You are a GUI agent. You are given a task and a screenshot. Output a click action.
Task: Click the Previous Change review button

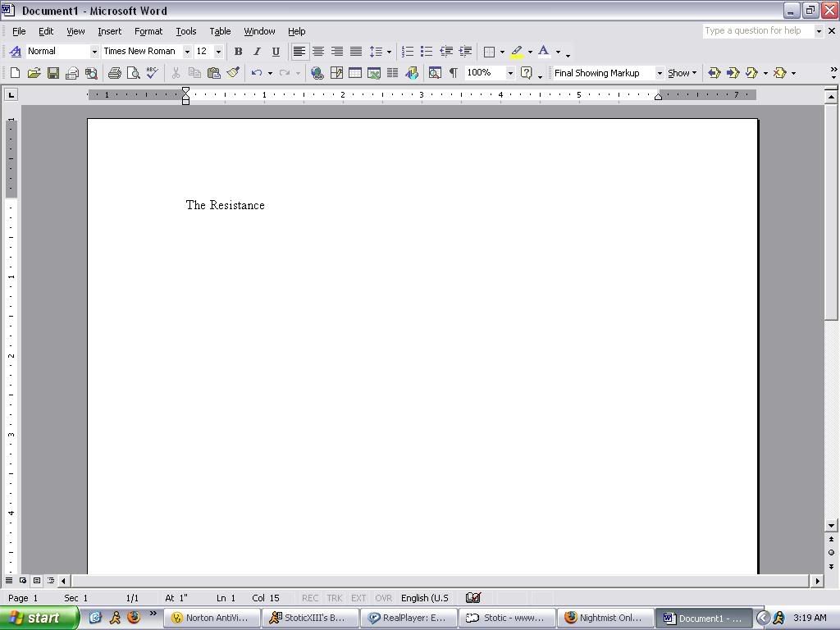(x=714, y=73)
